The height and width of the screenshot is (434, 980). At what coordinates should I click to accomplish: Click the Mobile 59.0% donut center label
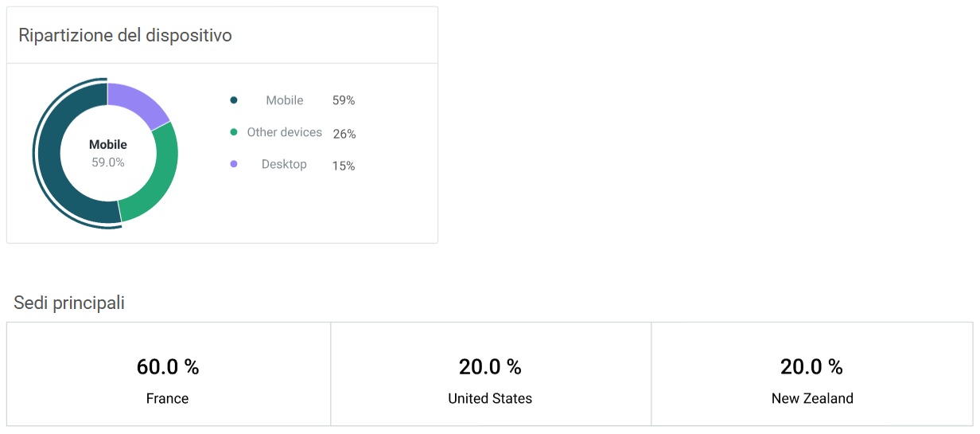point(108,153)
